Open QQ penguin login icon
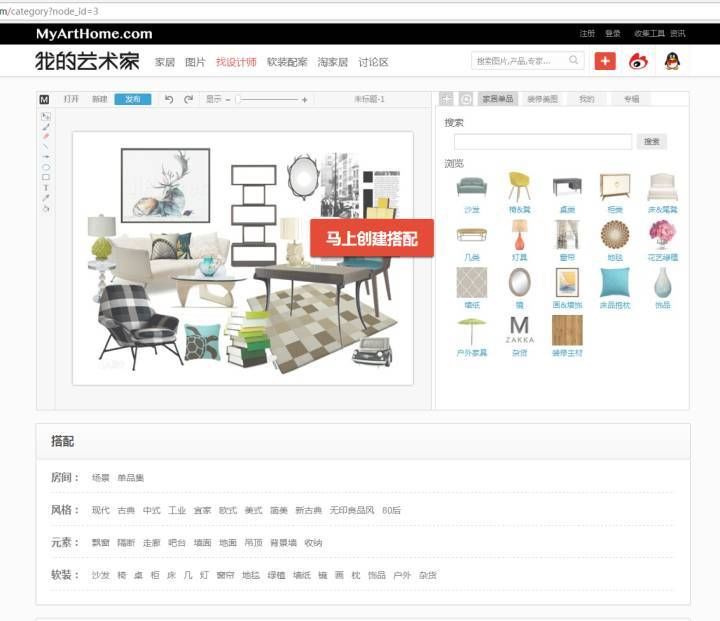This screenshot has height=621, width=720. pyautogui.click(x=672, y=61)
